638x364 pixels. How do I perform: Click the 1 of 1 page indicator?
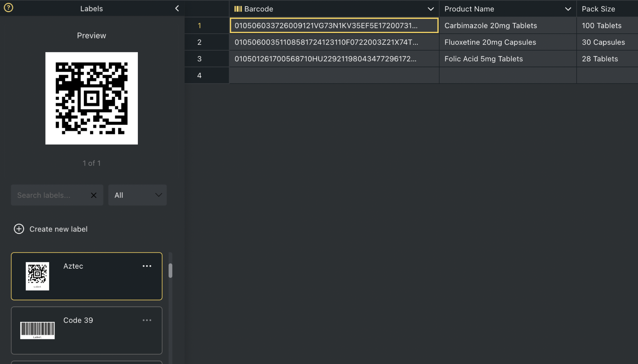point(91,163)
